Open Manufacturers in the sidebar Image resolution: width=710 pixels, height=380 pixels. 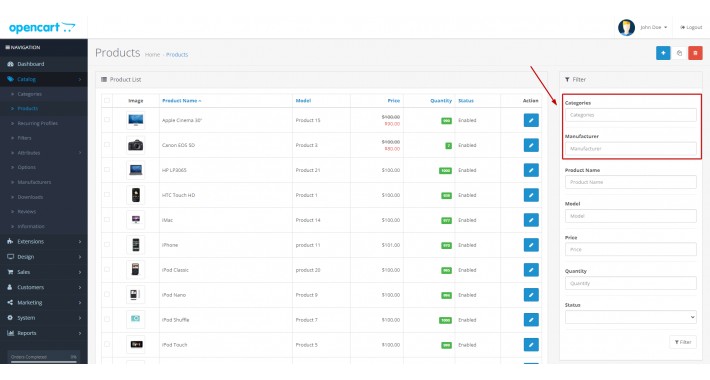[34, 182]
